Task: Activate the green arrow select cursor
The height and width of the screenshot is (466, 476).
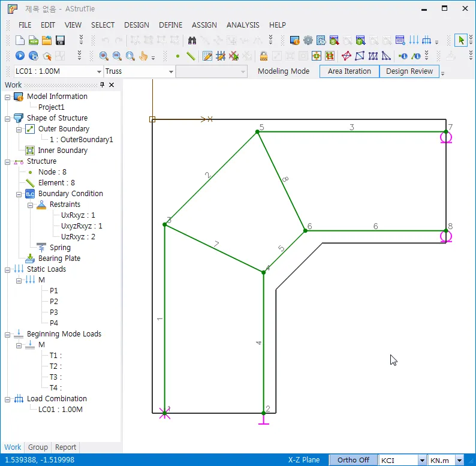Action: point(461,40)
